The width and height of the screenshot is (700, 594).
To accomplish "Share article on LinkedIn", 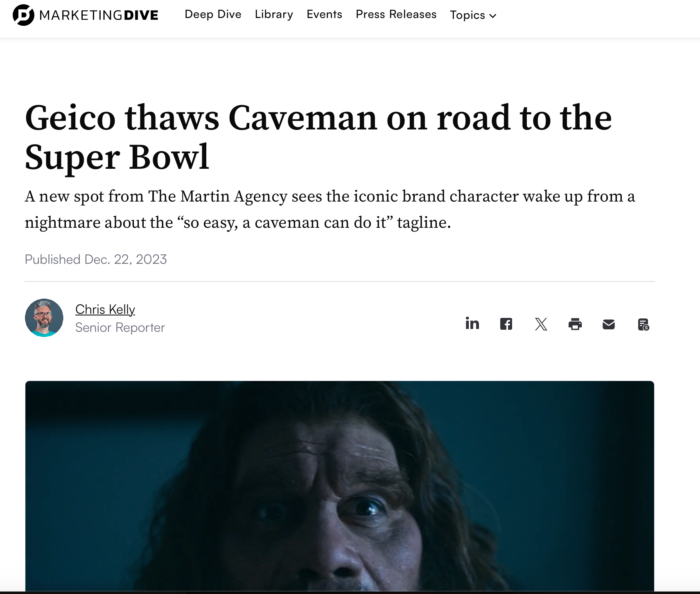I will [472, 324].
